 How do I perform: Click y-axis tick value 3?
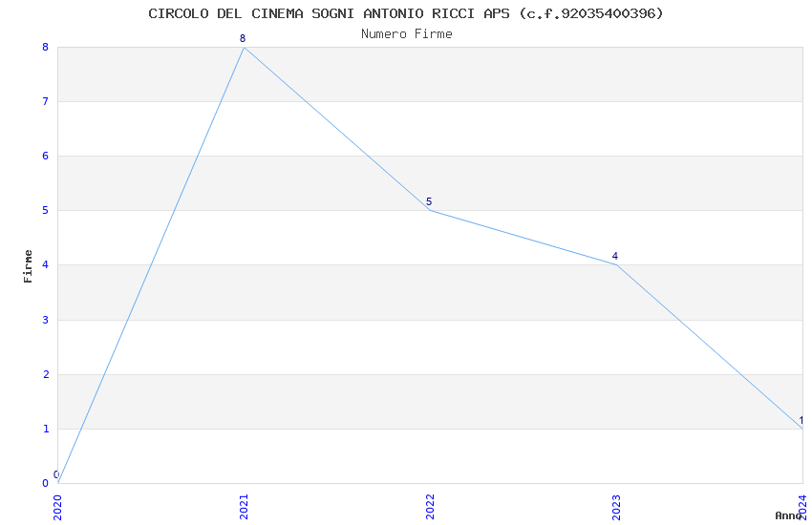[x=46, y=320]
